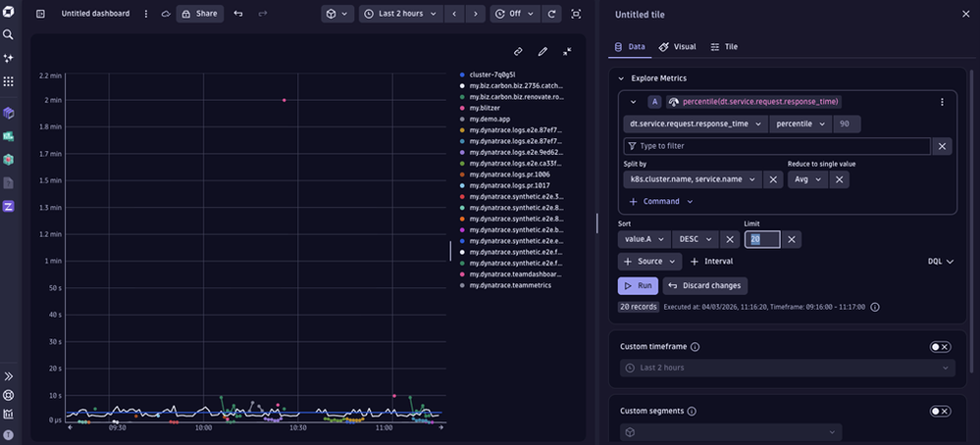Viewport: 980px width, 445px height.
Task: Switch to the Visual tab
Action: pos(678,47)
